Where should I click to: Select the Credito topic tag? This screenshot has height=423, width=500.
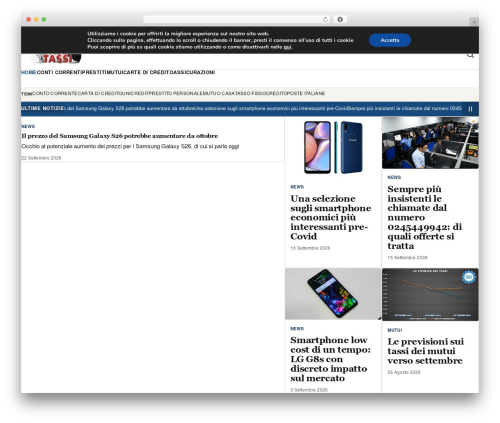276,93
